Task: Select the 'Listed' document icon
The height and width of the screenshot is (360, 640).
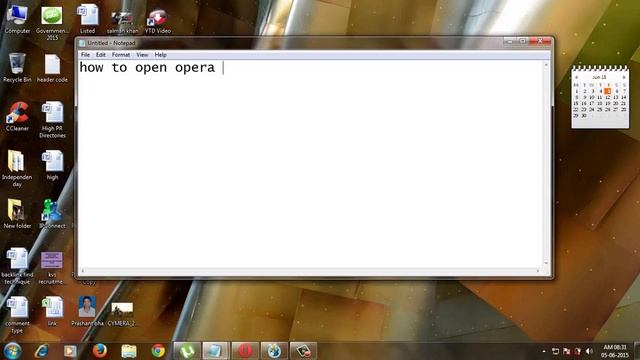Action: (x=87, y=19)
